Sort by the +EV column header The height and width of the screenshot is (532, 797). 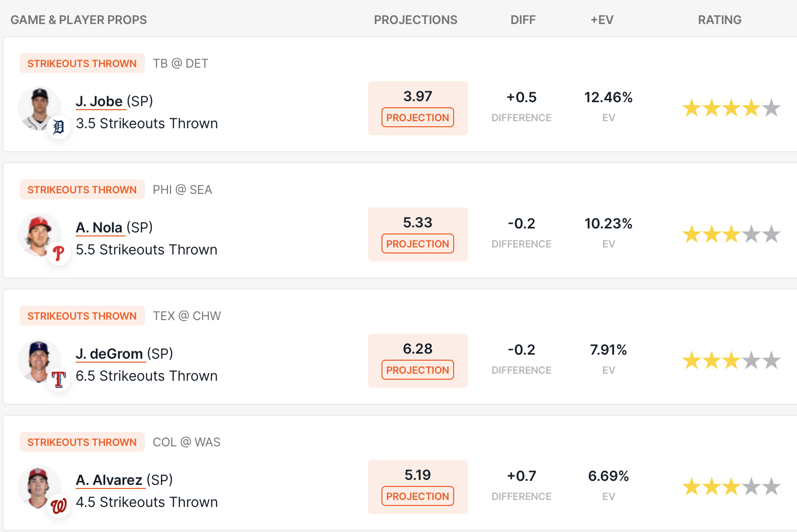pos(602,20)
